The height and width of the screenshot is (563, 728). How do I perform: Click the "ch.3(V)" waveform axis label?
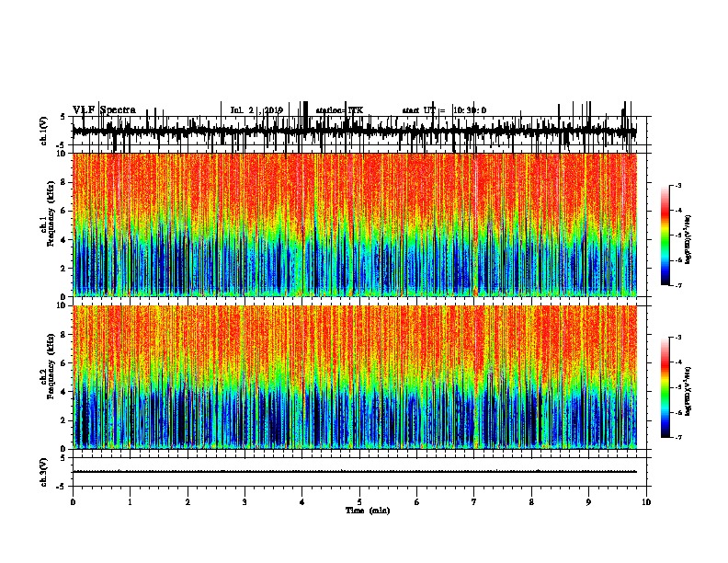tap(44, 472)
